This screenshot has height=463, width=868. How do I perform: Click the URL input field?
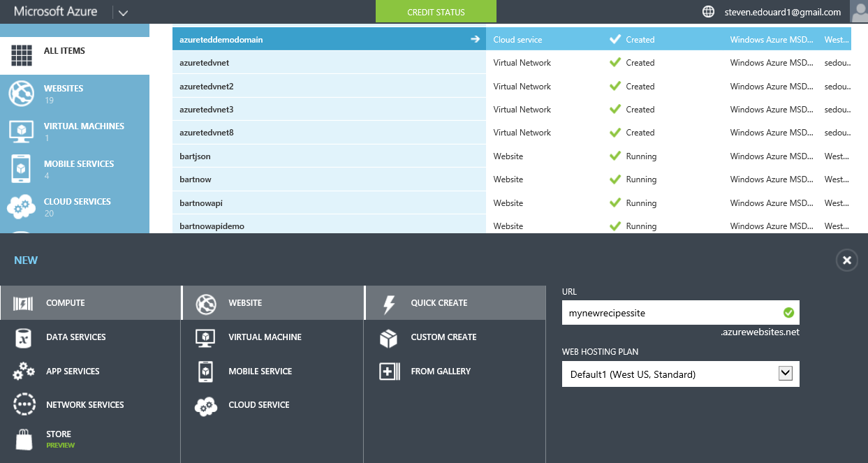(x=681, y=313)
